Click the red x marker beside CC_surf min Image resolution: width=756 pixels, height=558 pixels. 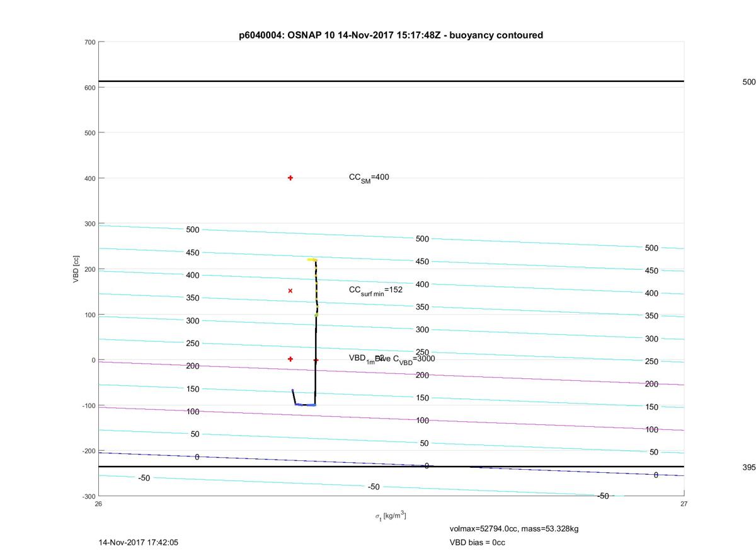(290, 291)
